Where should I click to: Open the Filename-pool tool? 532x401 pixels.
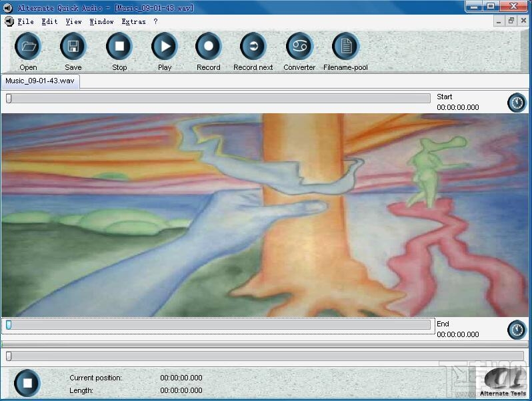click(345, 47)
